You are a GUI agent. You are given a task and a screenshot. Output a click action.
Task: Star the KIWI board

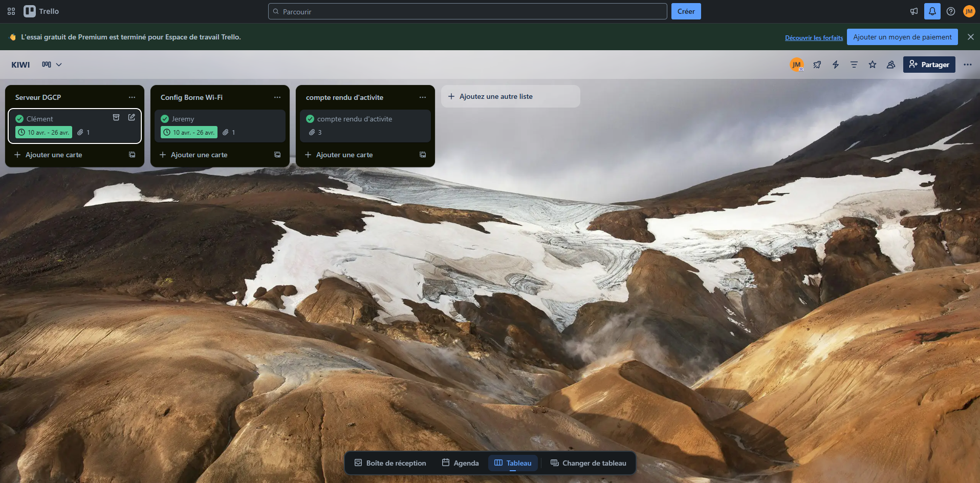[873, 65]
